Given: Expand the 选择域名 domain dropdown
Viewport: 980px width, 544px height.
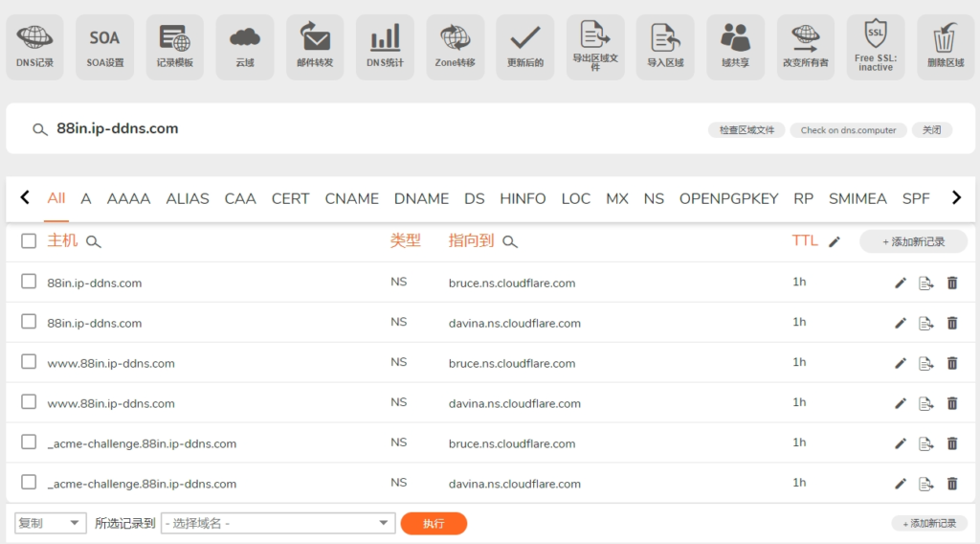Looking at the screenshot, I should pyautogui.click(x=278, y=523).
